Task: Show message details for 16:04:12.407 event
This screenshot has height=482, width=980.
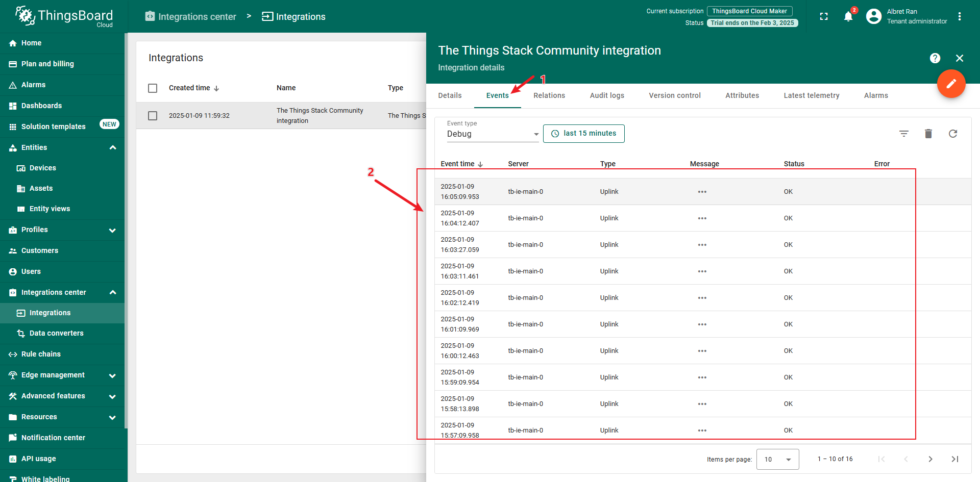Action: coord(702,218)
